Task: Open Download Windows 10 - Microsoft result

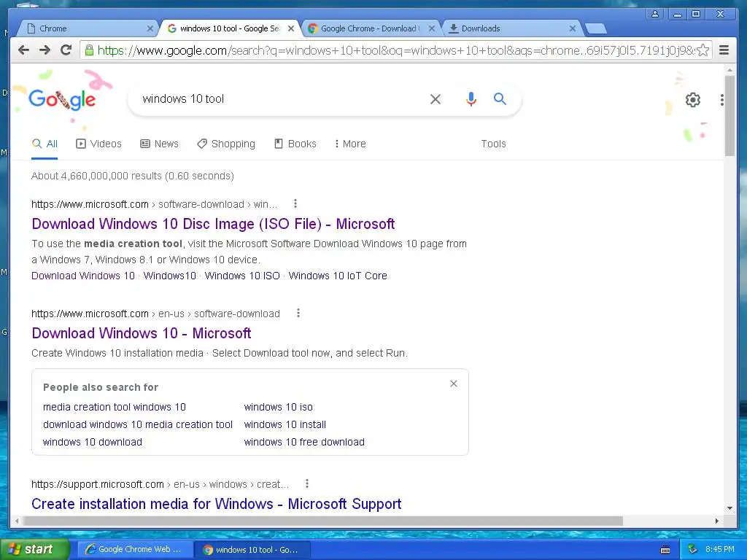Action: (141, 333)
